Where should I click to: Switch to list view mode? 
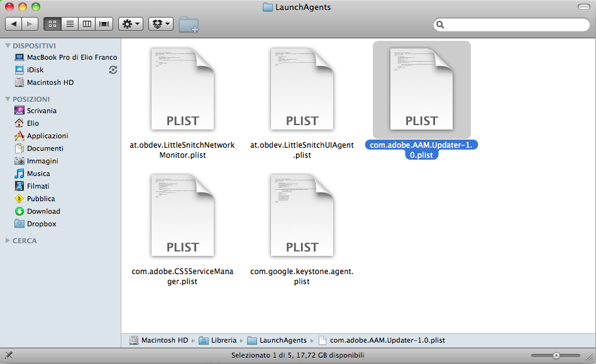tap(70, 24)
